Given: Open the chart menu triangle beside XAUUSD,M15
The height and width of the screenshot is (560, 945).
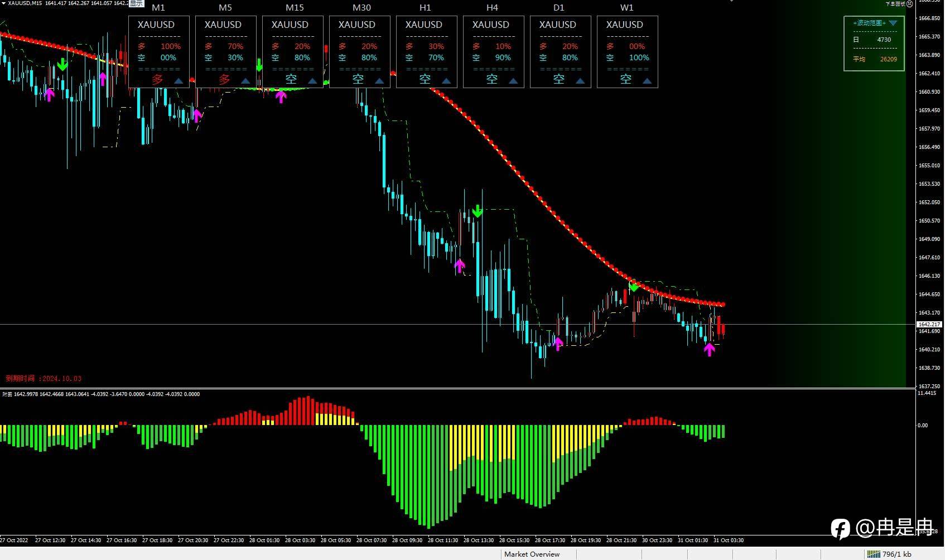Looking at the screenshot, I should (4, 3).
